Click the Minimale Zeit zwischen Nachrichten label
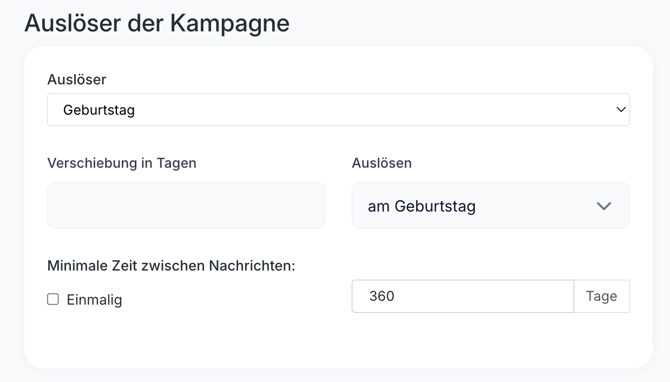Viewport: 670px width, 382px height. 171,266
